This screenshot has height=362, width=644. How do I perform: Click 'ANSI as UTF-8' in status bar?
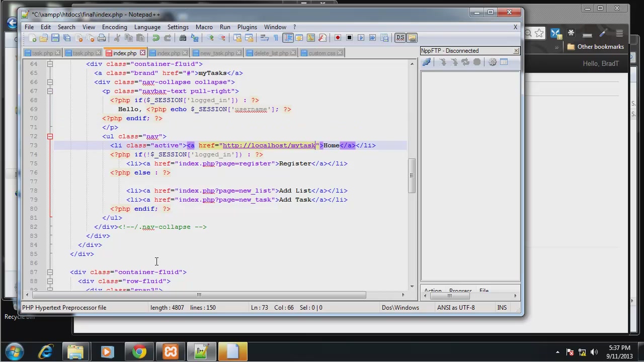click(x=456, y=307)
